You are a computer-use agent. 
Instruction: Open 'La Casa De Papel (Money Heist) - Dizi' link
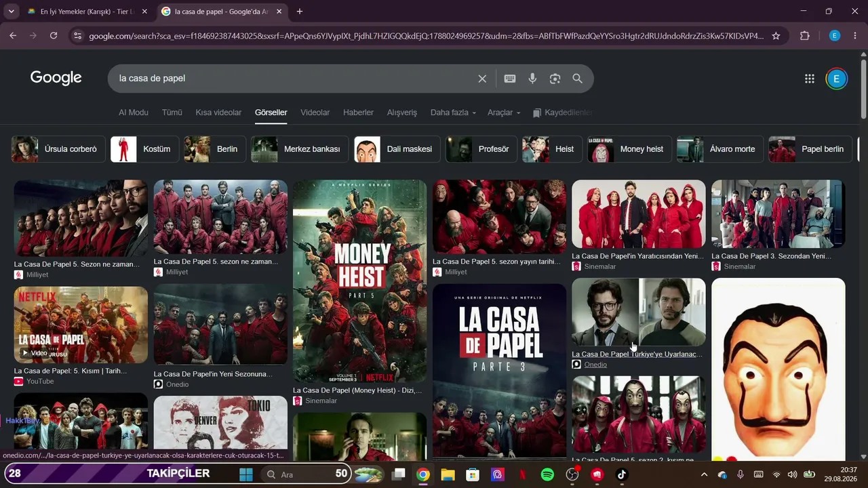tap(357, 390)
